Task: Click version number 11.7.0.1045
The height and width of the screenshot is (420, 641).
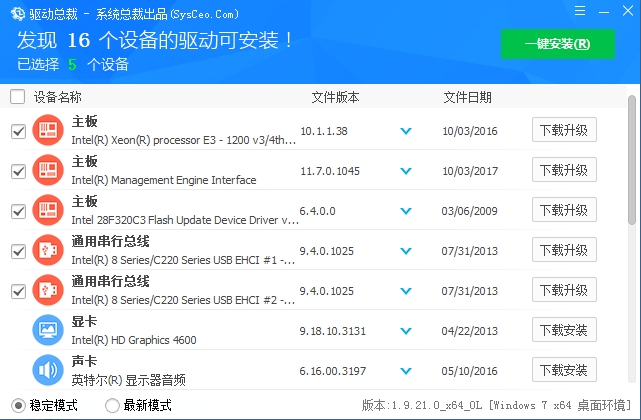Action: (330, 171)
